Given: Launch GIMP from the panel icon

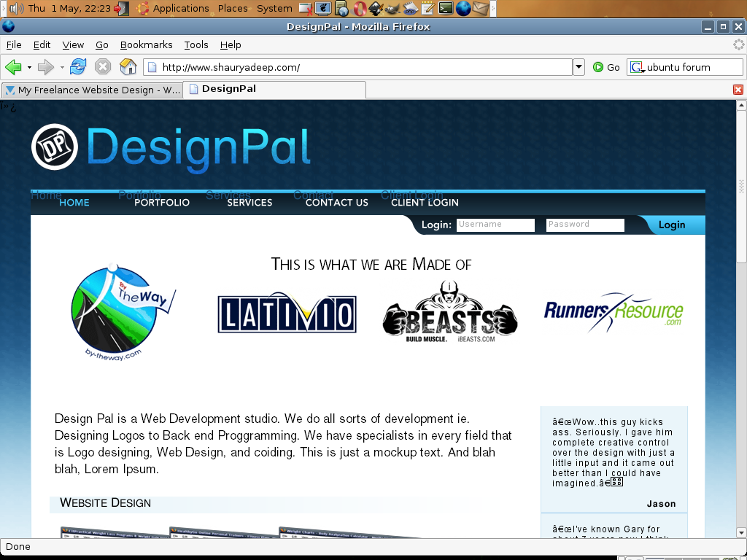Looking at the screenshot, I should click(x=392, y=9).
